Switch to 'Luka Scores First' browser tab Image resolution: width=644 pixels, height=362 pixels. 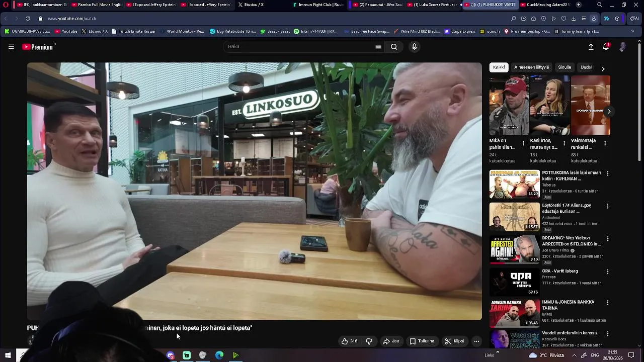(434, 5)
